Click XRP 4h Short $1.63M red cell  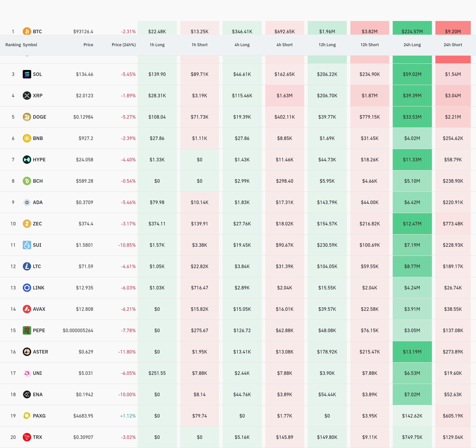pos(284,96)
